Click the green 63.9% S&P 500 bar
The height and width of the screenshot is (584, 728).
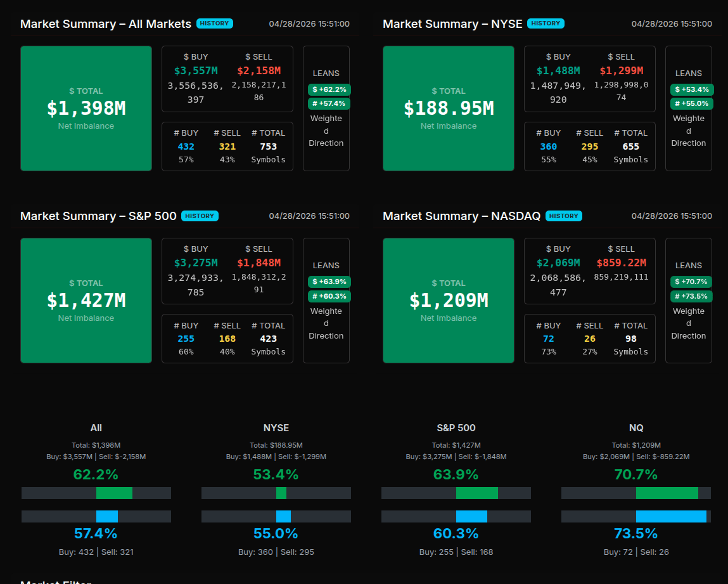pos(476,493)
